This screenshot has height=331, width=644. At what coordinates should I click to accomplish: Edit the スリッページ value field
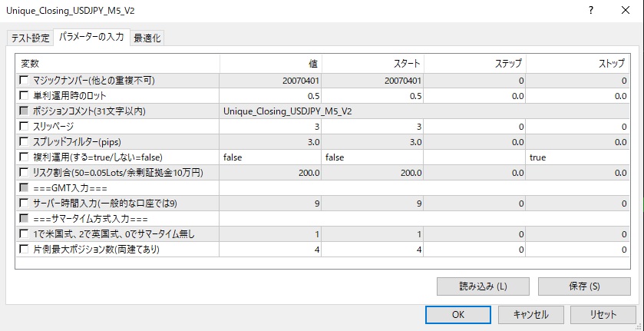coord(270,127)
